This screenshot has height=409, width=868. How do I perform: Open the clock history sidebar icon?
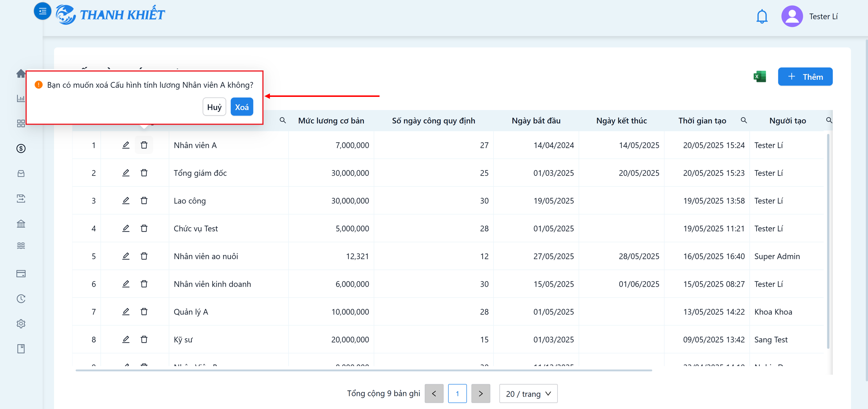tap(21, 299)
